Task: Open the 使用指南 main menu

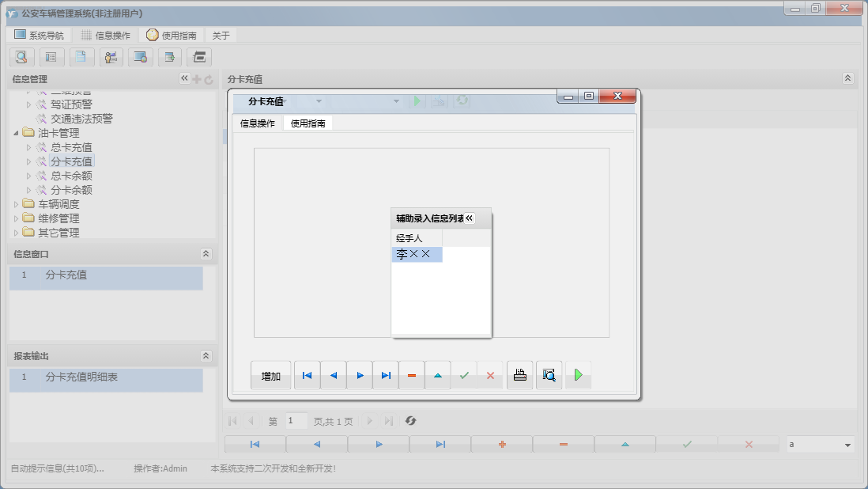Action: point(172,35)
